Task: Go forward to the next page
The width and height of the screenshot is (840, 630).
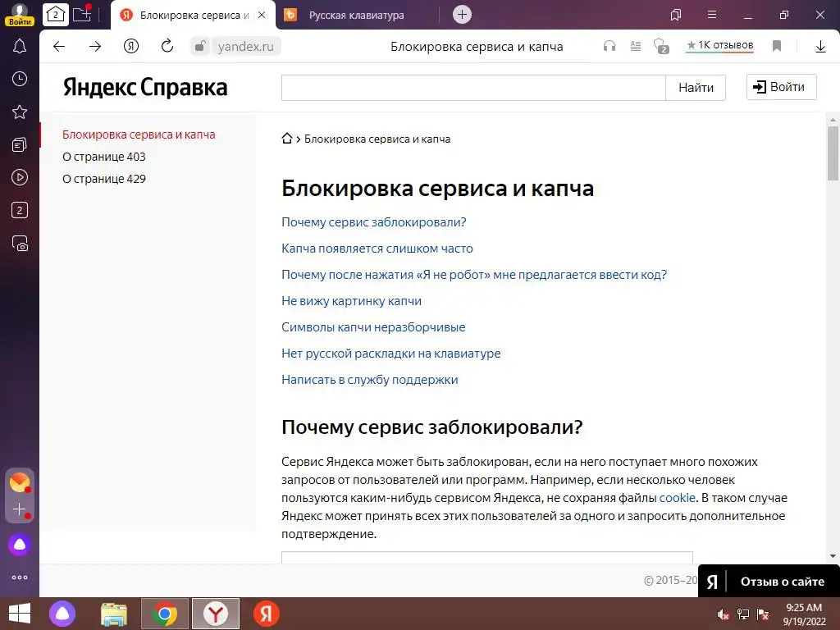Action: coord(95,47)
